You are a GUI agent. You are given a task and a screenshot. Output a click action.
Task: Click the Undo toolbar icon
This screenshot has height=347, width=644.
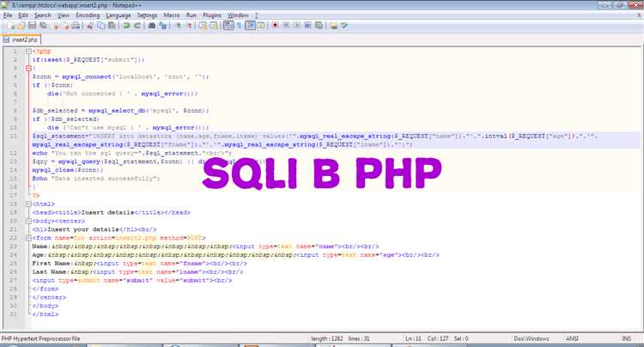[125, 26]
